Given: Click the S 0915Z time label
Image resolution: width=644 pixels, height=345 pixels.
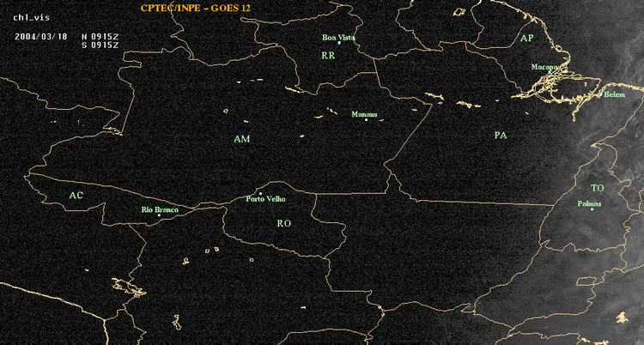Looking at the screenshot, I should pyautogui.click(x=100, y=45).
